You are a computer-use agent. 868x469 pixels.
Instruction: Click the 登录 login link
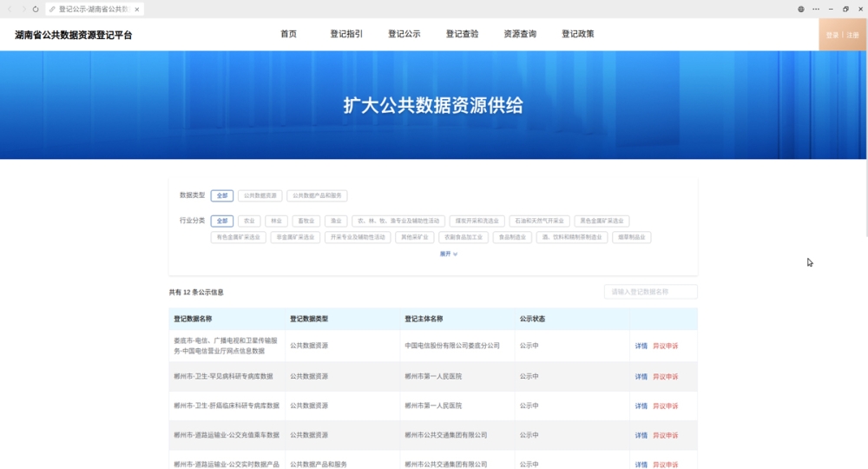coord(832,35)
